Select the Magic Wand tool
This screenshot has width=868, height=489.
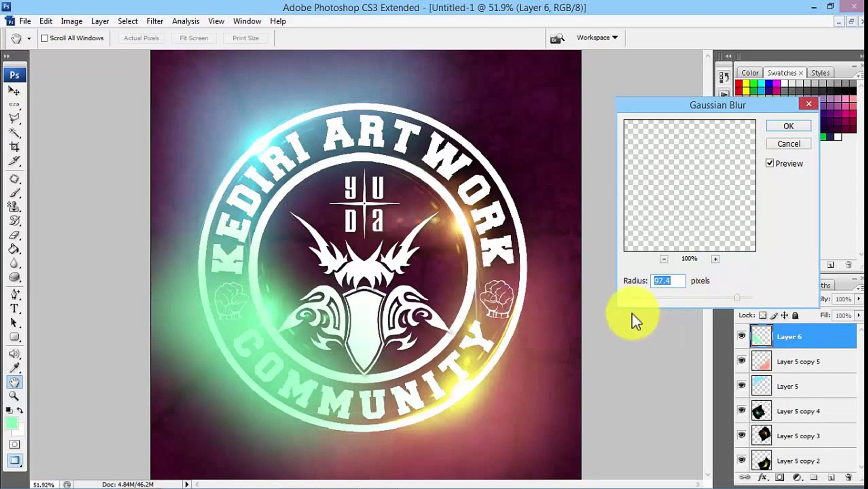[14, 133]
